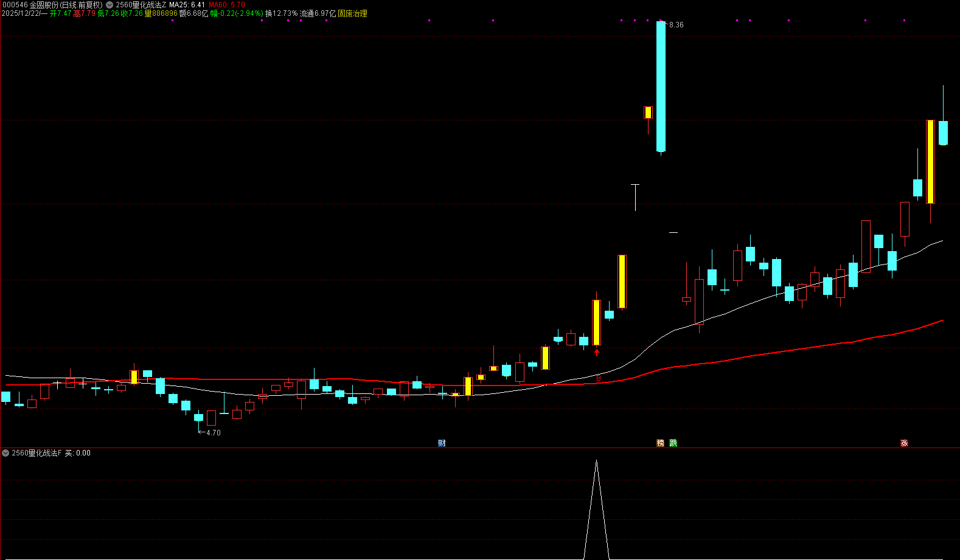The height and width of the screenshot is (560, 960).
Task: Click the white spike peak in sub-indicator panel
Action: point(597,461)
